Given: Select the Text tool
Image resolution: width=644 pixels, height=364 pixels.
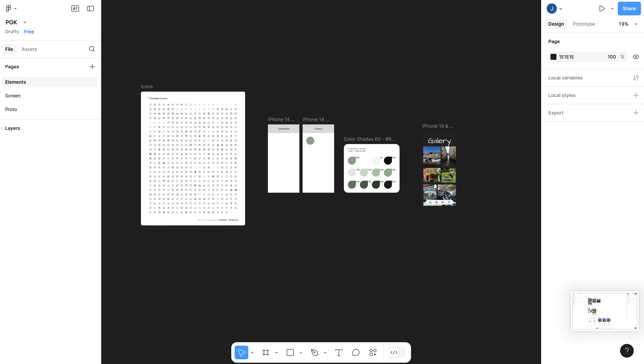Looking at the screenshot, I should [338, 352].
